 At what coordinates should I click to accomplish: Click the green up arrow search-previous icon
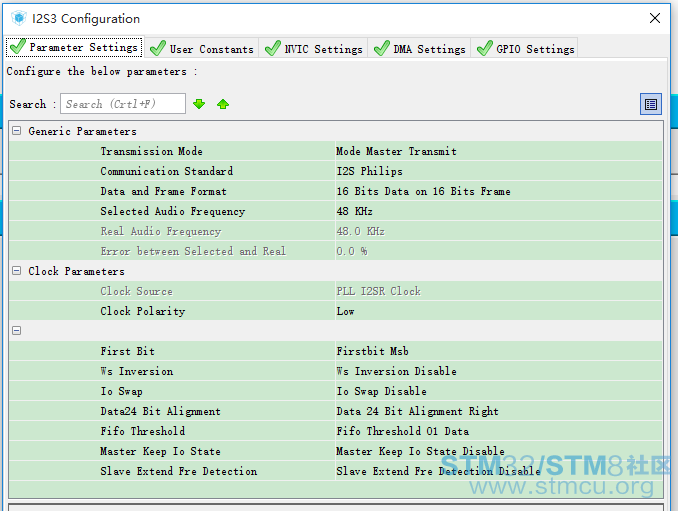pos(223,104)
